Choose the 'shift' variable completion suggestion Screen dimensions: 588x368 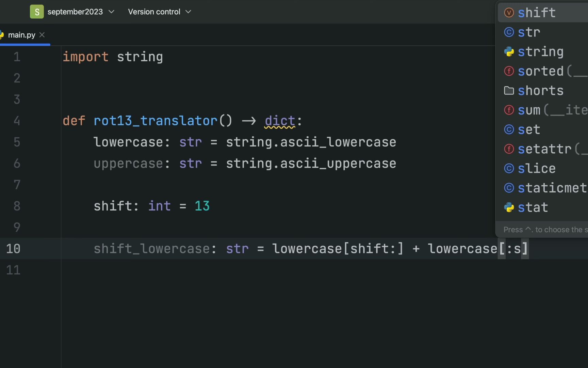tap(543, 13)
